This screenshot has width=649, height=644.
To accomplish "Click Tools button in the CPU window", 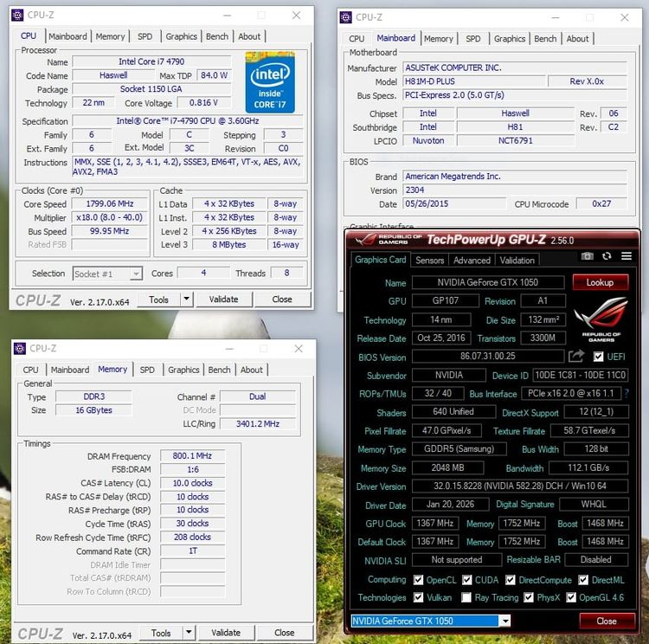I will pos(159,299).
